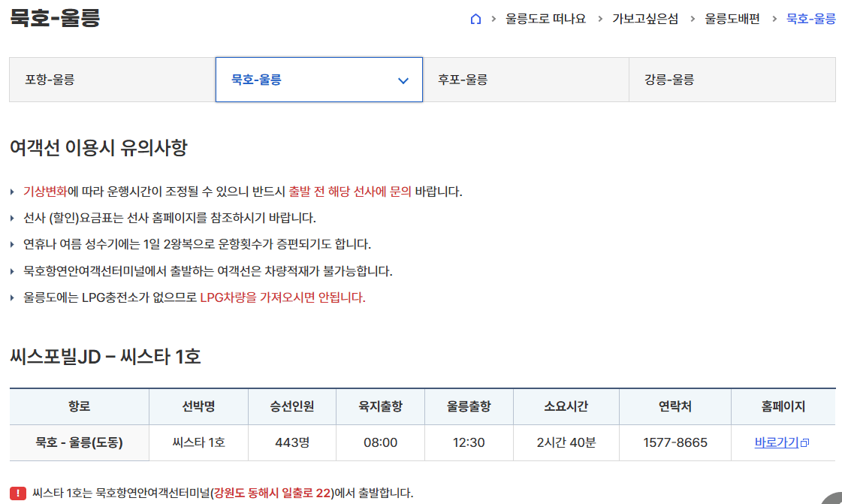Click the 연휴나 여름 성수기 notice line

tap(197, 244)
